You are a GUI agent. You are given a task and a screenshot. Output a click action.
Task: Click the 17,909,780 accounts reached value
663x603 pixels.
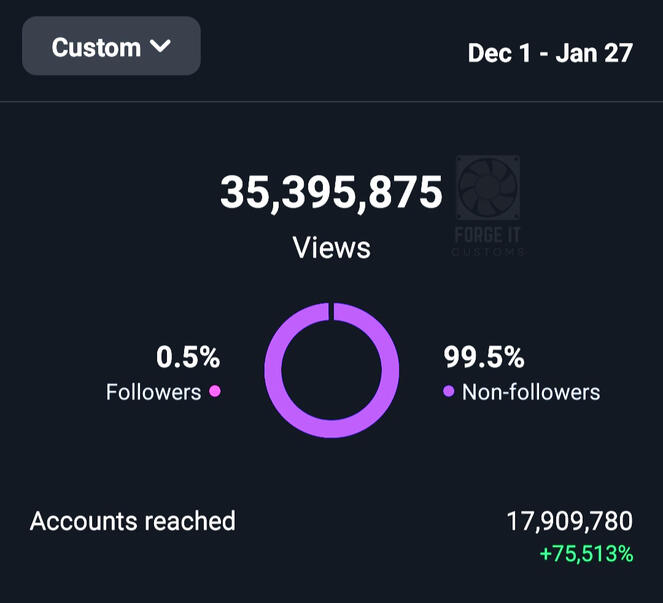(x=570, y=521)
